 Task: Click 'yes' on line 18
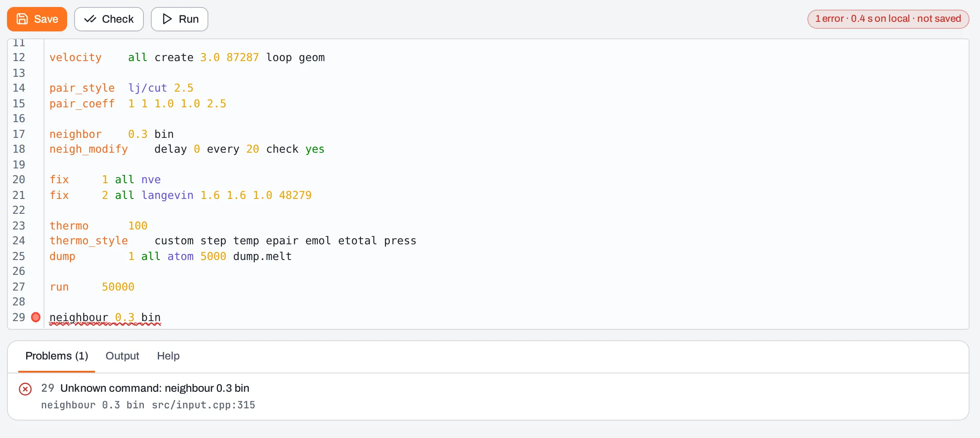[315, 149]
